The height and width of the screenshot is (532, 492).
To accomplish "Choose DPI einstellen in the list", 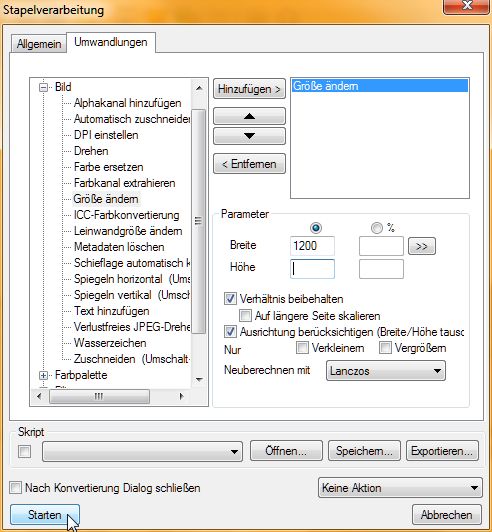I will (106, 135).
